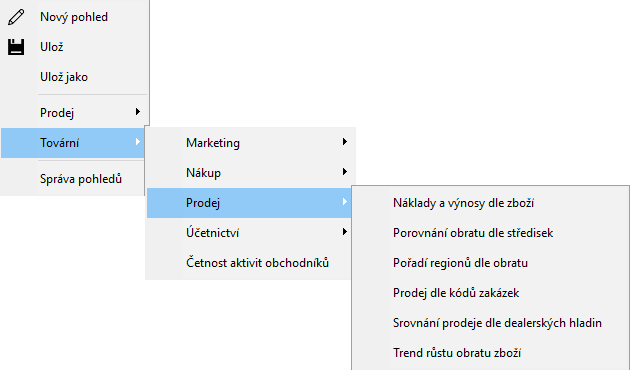Select the Nový pohled menu entry
This screenshot has height=370, width=630.
pos(74,17)
